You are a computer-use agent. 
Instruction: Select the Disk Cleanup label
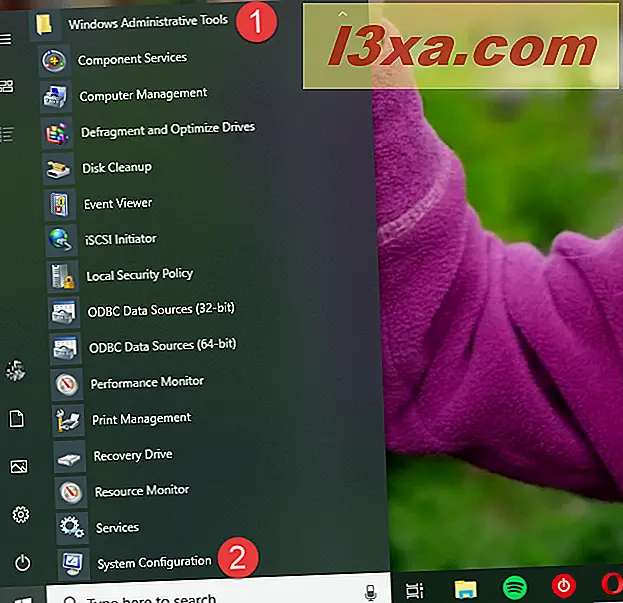coord(117,168)
